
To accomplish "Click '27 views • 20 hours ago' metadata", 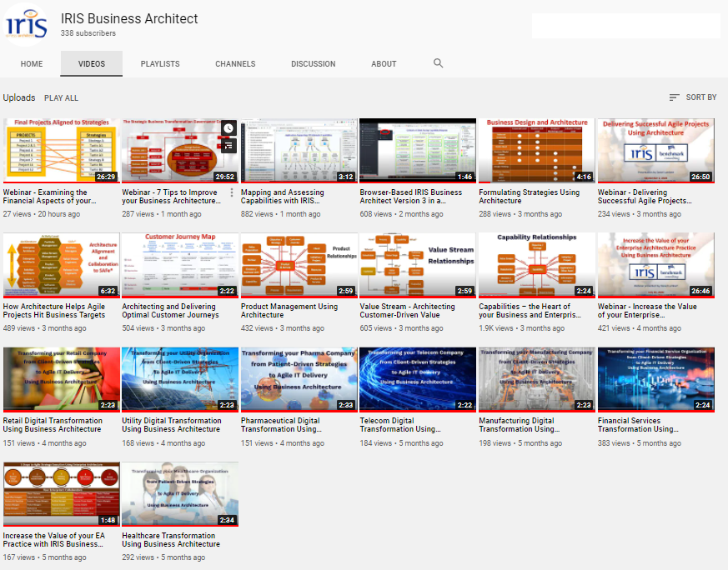I will (x=42, y=214).
